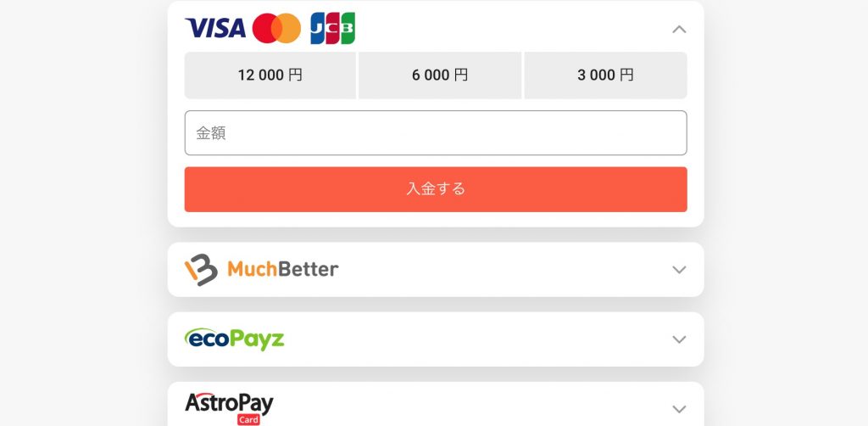Open the AstroPay payment row
The width and height of the screenshot is (868, 426).
point(436,405)
